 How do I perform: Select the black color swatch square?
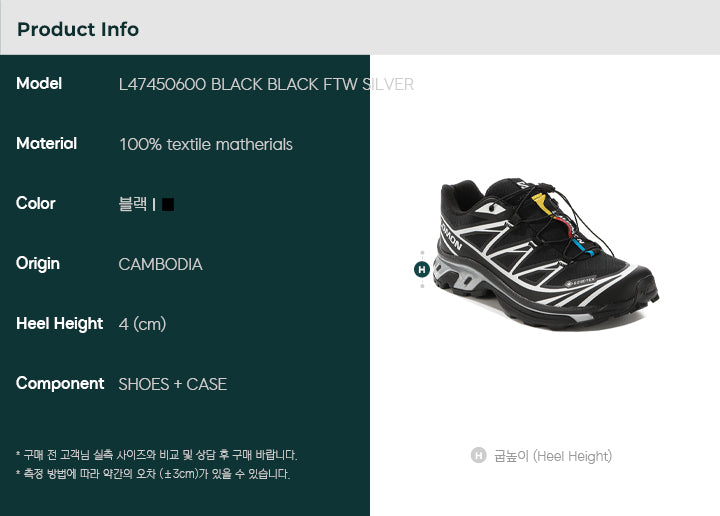(168, 204)
